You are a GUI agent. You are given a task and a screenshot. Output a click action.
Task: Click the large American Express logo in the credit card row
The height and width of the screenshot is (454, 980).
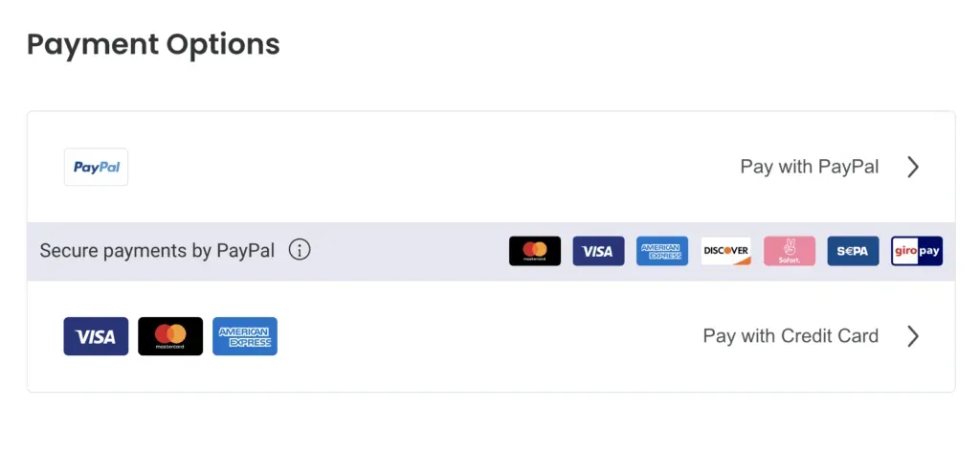245,336
